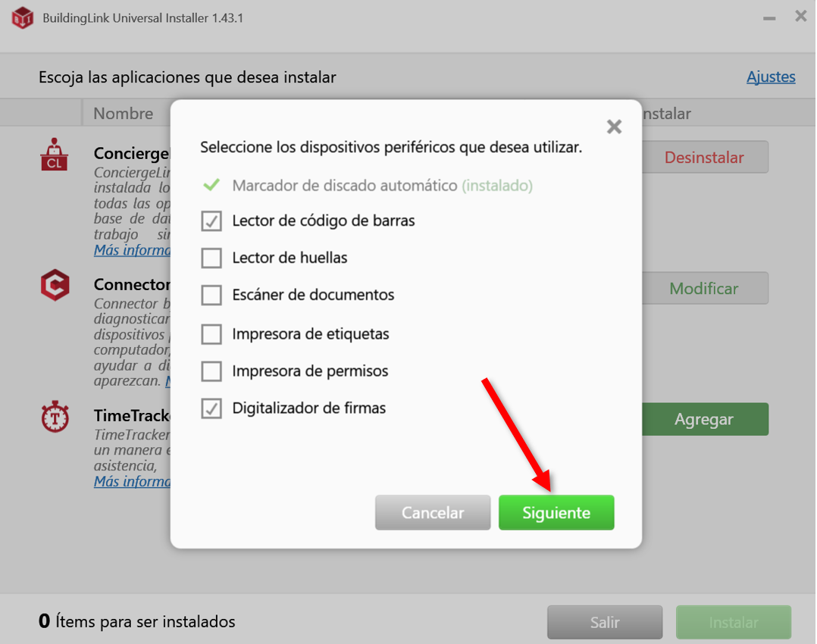Viewport: 817px width, 644px height.
Task: Close the Universal Installer window
Action: click(x=801, y=16)
